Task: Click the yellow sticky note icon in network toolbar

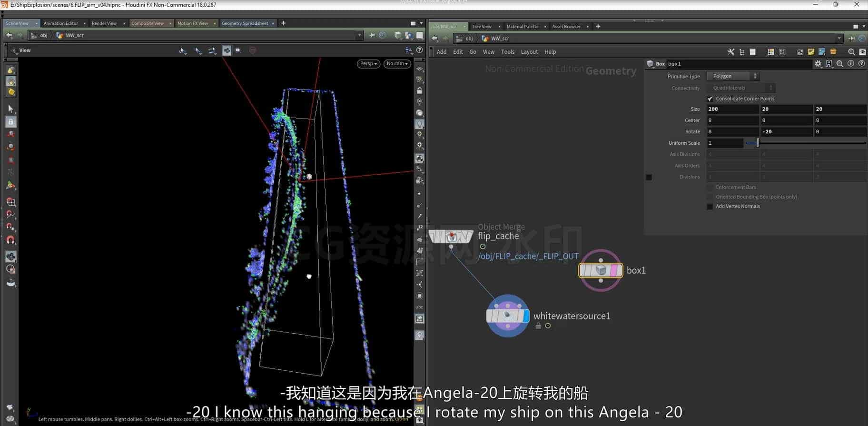Action: (811, 52)
